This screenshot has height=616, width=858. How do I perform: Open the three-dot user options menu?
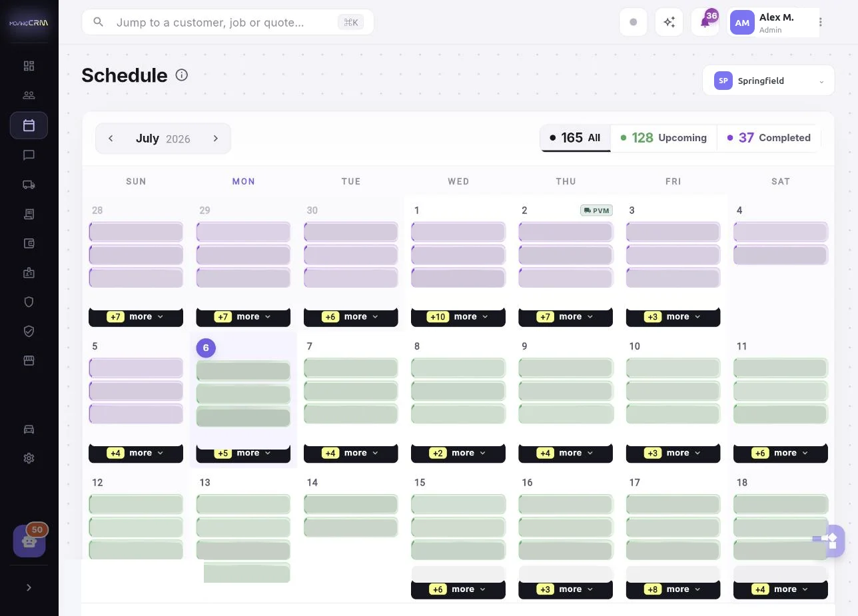[x=821, y=23]
